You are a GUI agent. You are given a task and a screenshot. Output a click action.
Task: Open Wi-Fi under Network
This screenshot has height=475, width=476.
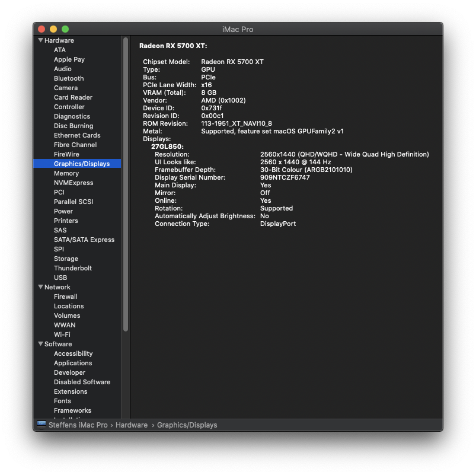62,334
